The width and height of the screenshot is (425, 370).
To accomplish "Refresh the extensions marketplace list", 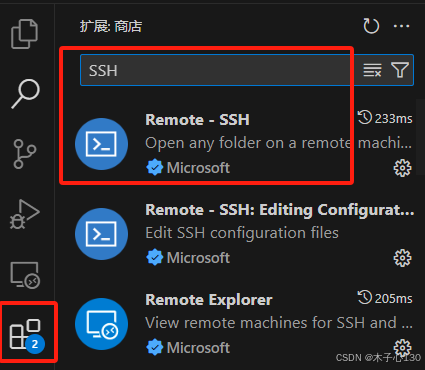I will (x=371, y=26).
